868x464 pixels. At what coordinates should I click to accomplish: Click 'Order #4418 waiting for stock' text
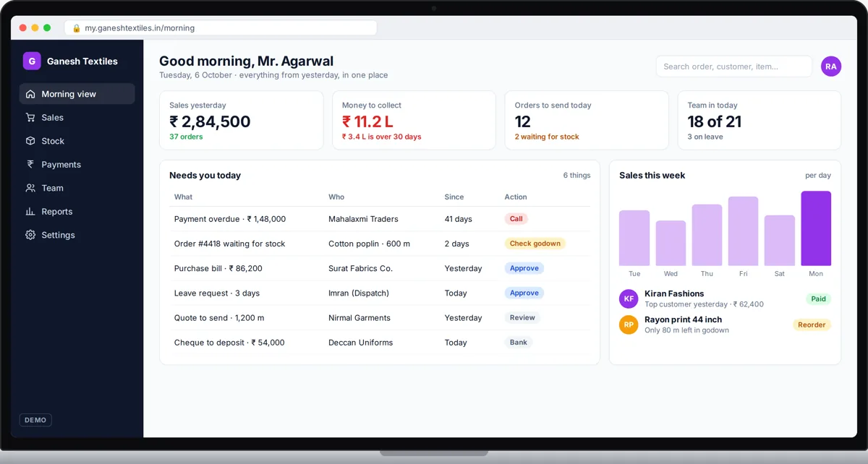[x=230, y=244]
